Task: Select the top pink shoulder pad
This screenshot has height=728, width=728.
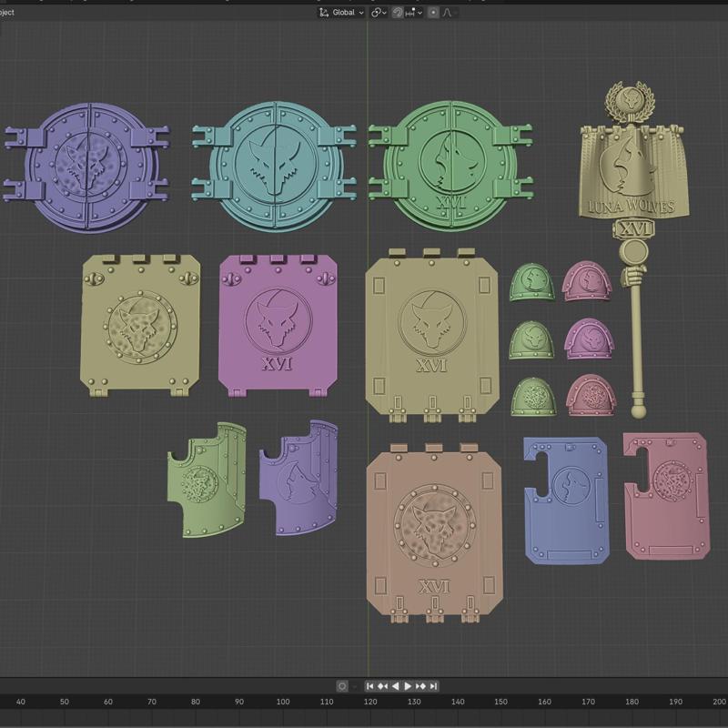Action: tap(587, 281)
